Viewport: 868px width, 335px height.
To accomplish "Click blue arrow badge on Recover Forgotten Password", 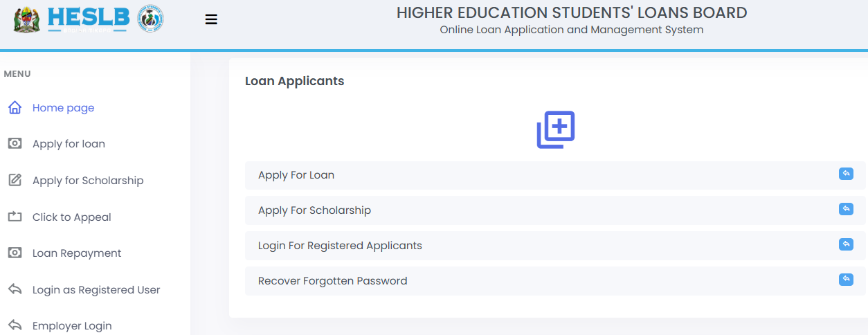I will 846,279.
